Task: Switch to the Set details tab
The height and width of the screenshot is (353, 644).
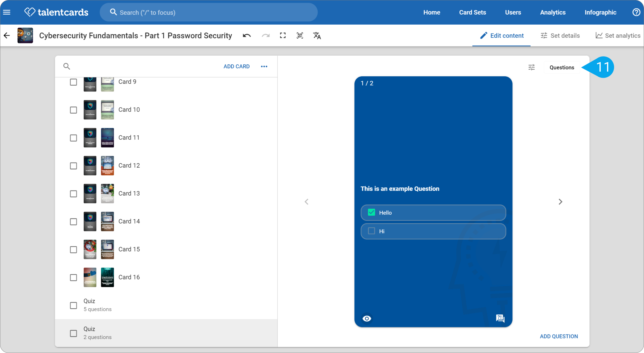Action: [x=560, y=36]
